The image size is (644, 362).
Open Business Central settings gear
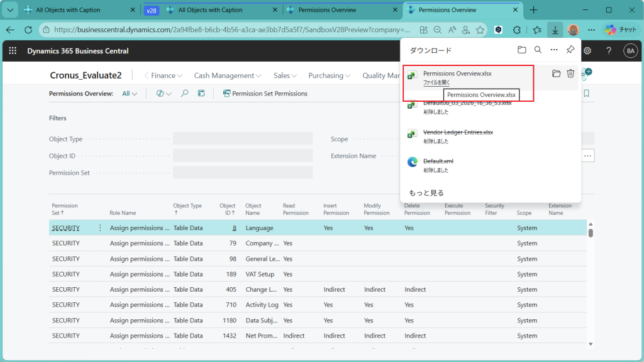point(587,51)
